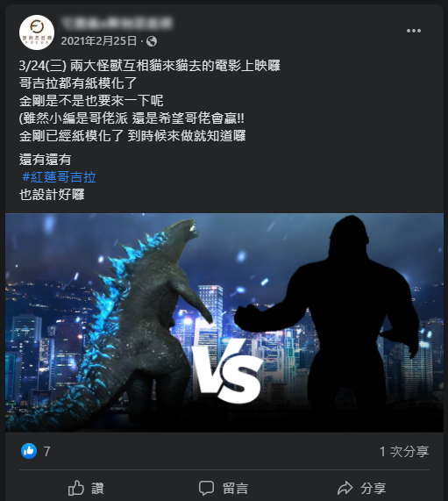This screenshot has width=448, height=501.
Task: Open the #紅蓮哥吉拉 hashtag
Action: click(x=59, y=176)
